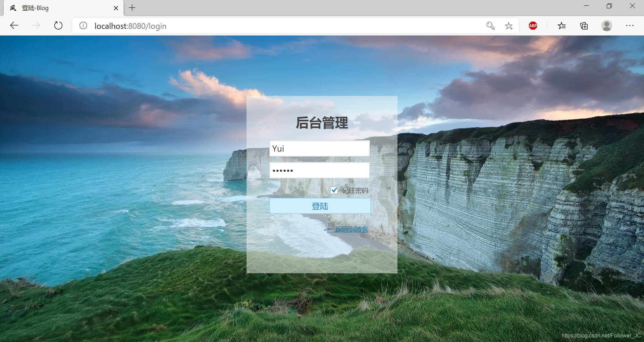View site information icon in address bar
Image resolution: width=644 pixels, height=342 pixels.
click(x=83, y=25)
